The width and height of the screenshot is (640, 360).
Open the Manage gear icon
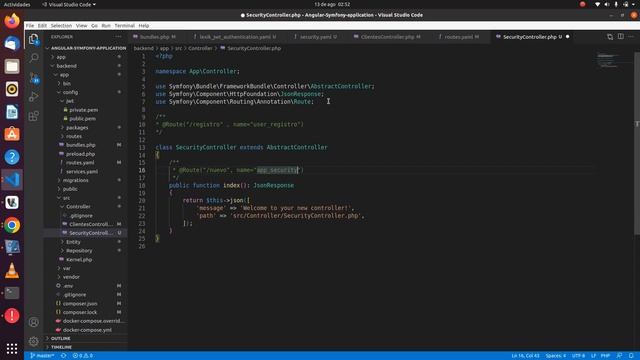tap(34, 341)
